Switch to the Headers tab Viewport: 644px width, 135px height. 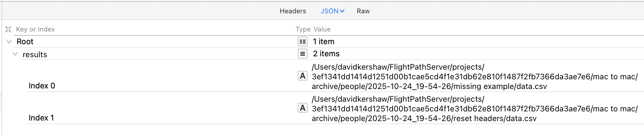(x=293, y=11)
